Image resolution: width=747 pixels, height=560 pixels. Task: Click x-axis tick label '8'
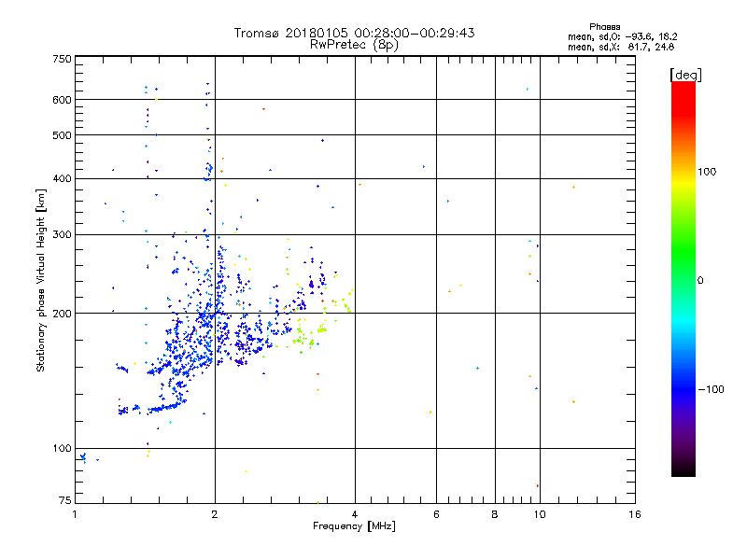[495, 514]
